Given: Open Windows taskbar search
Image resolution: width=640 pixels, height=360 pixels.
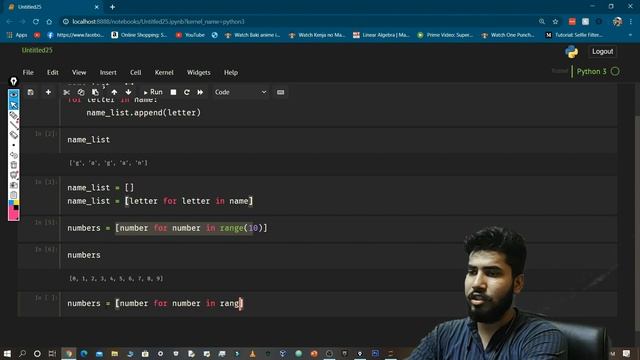Looking at the screenshot, I should click(x=22, y=353).
